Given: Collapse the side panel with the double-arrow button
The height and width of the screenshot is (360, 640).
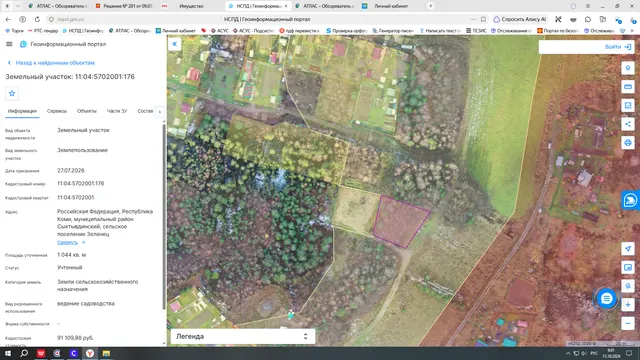Looking at the screenshot, I should (x=175, y=44).
